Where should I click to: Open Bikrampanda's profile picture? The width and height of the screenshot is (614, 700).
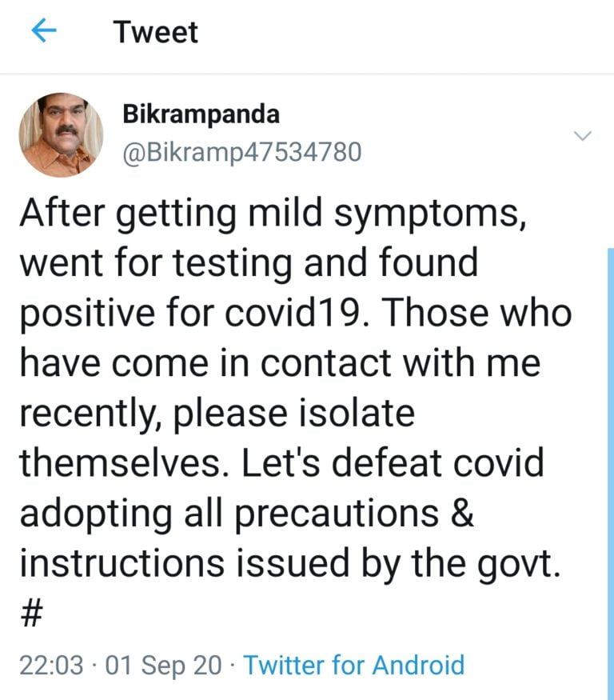[x=62, y=134]
